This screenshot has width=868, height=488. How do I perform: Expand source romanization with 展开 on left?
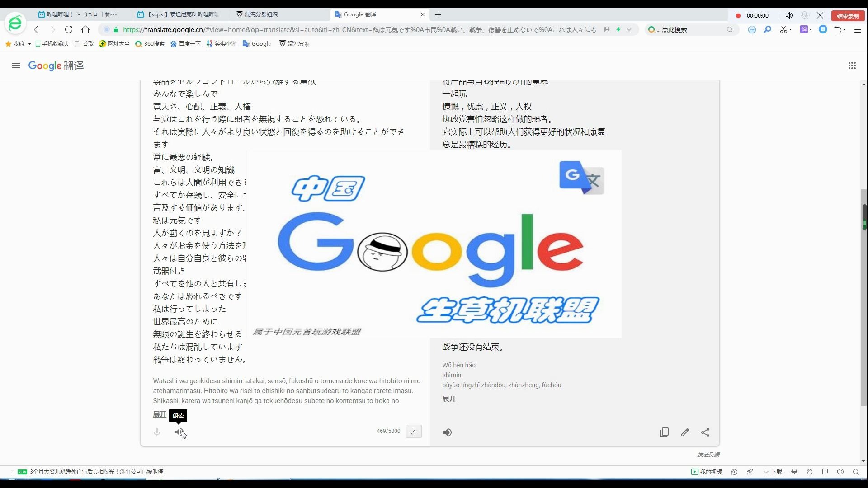160,414
